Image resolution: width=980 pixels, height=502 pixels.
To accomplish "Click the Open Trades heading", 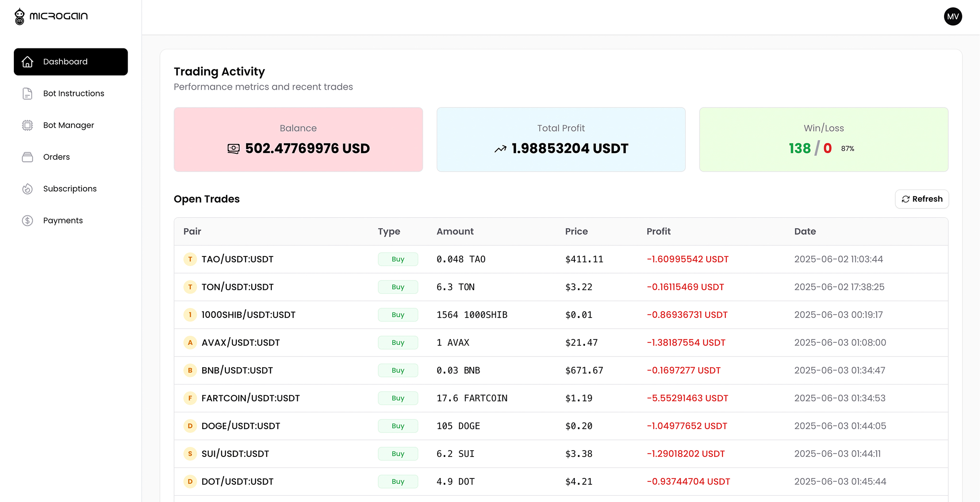I will pyautogui.click(x=207, y=199).
